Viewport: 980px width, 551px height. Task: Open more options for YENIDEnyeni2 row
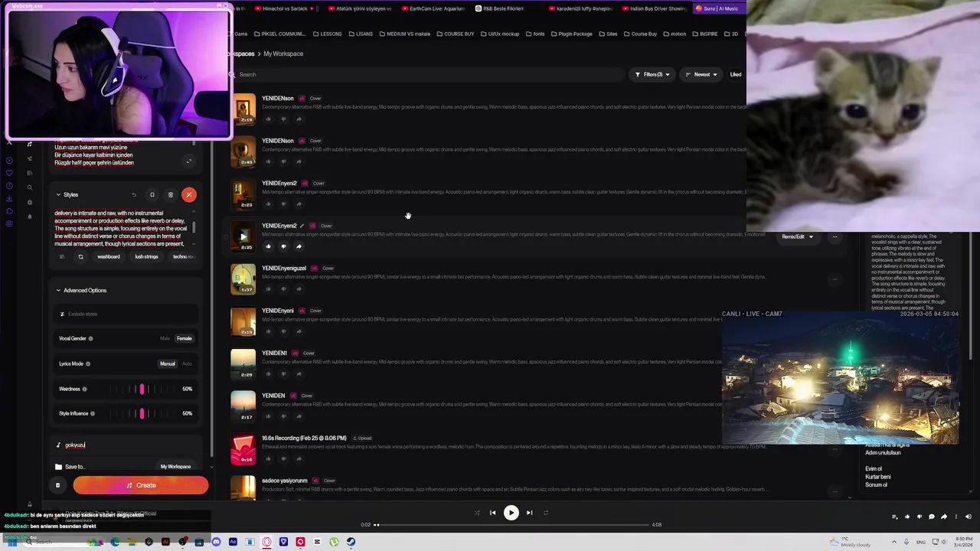tap(835, 236)
